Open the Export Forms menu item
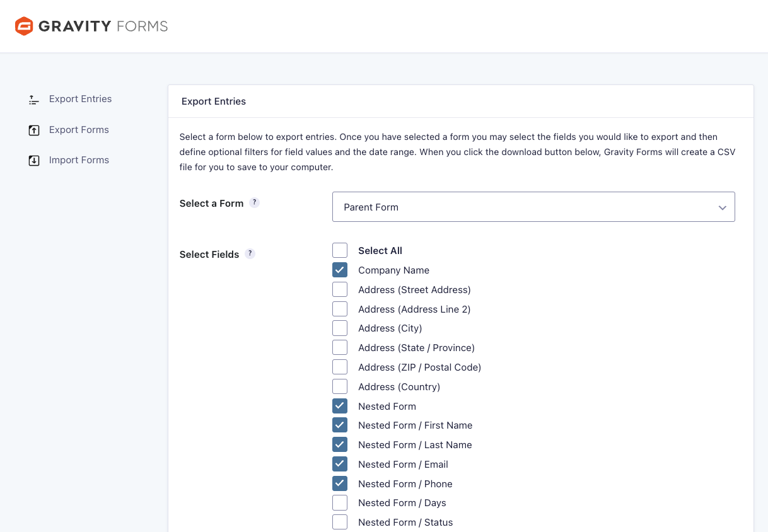The height and width of the screenshot is (532, 768). pyautogui.click(x=79, y=130)
